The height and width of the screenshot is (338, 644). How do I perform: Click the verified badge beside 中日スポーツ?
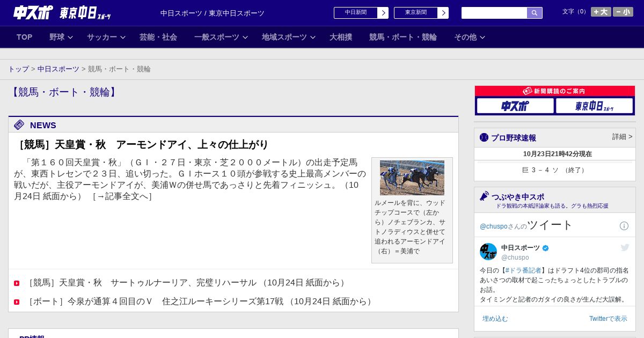[x=546, y=248]
